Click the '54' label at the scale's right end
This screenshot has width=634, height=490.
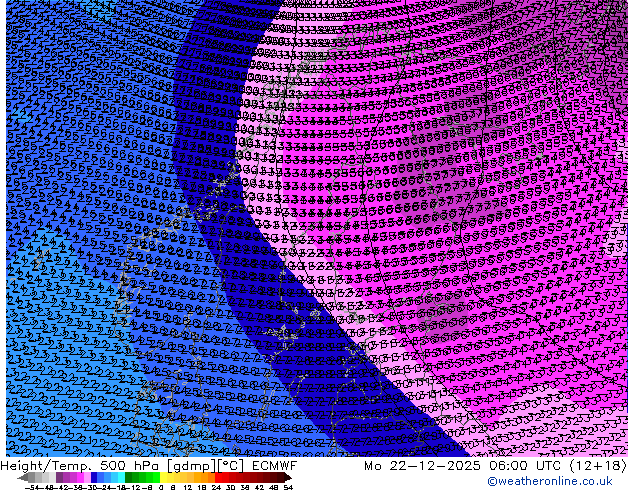(x=288, y=488)
